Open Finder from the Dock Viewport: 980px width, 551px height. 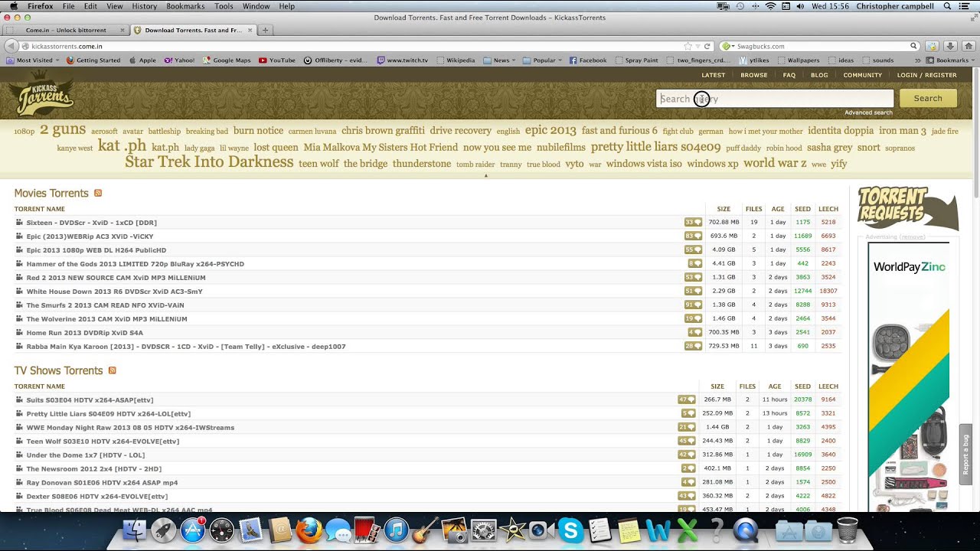(x=135, y=530)
